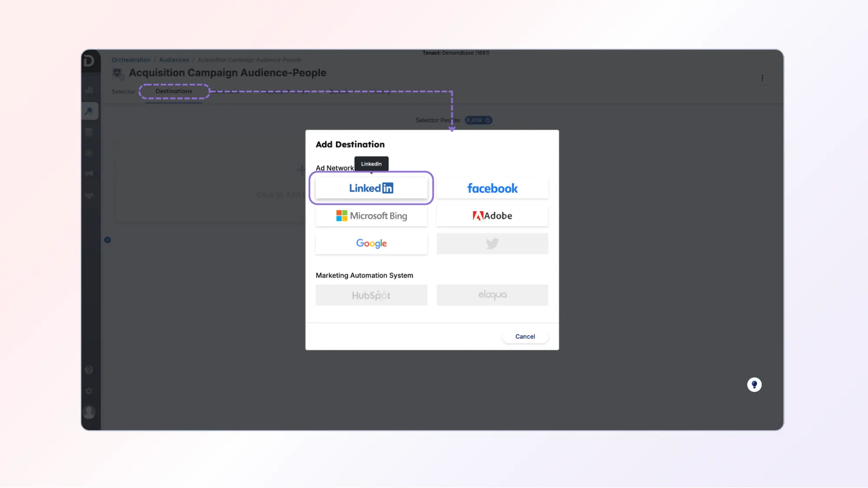Select the globe icon in the sidebar
This screenshot has height=488, width=868.
[89, 153]
